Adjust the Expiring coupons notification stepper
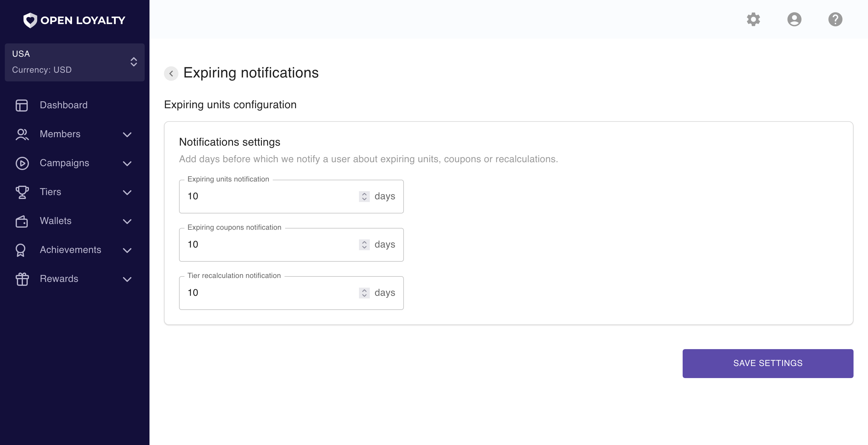The width and height of the screenshot is (868, 445). tap(364, 245)
